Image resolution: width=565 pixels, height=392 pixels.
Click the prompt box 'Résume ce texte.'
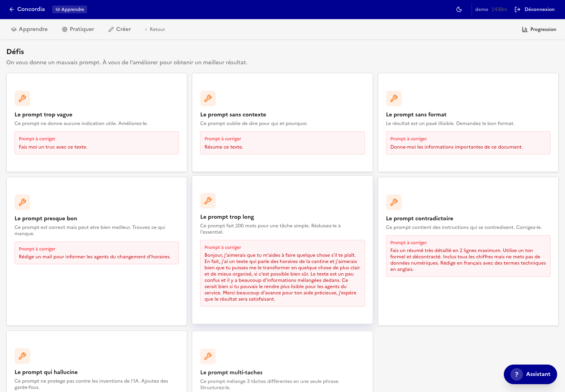(282, 143)
